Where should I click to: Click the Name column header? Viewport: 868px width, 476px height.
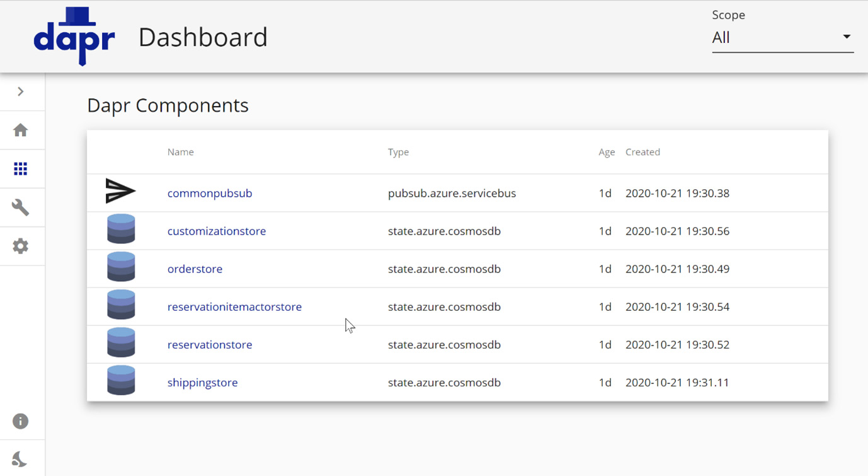pyautogui.click(x=181, y=152)
